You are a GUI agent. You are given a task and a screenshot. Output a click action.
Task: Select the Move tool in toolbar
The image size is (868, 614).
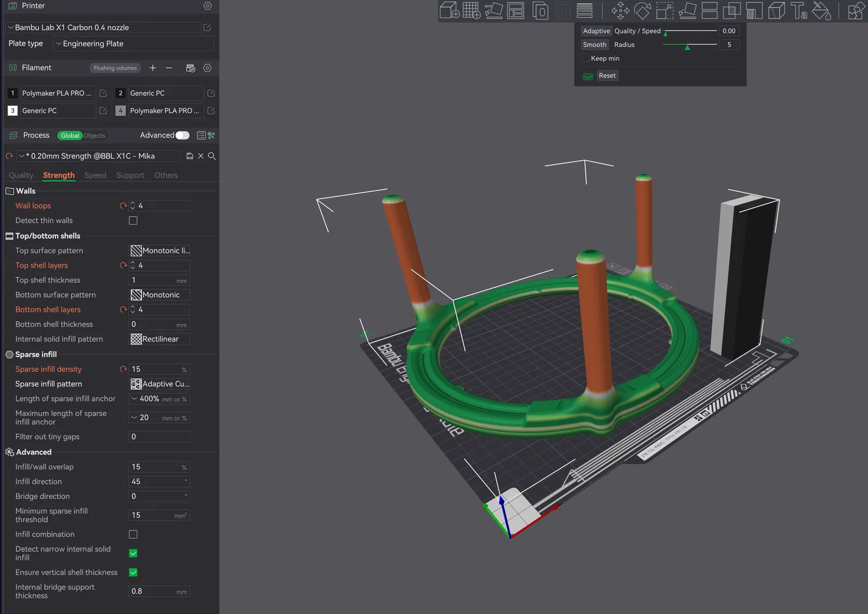click(620, 10)
